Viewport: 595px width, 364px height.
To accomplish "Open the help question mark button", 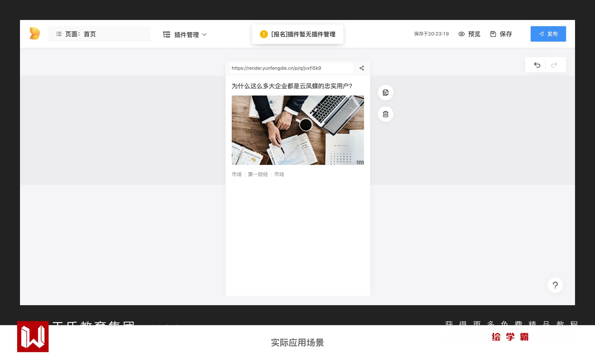I will (555, 285).
